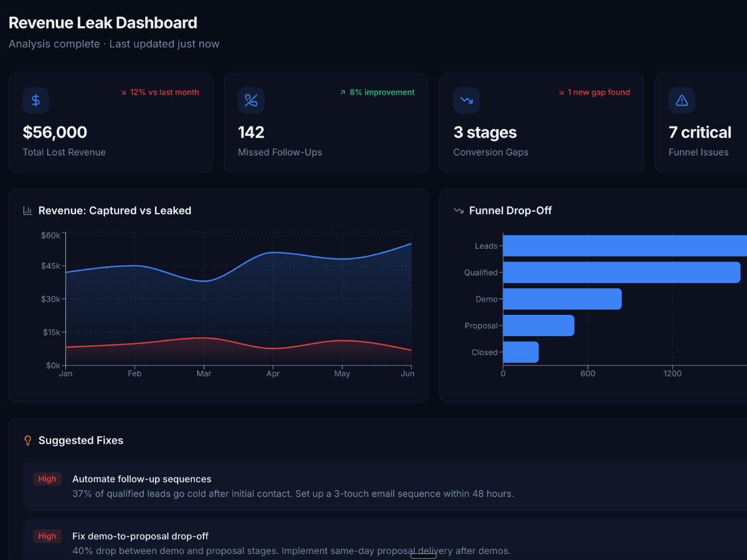The height and width of the screenshot is (560, 747).
Task: Select the drop-off arrow icon beside Funnel Drop-Off
Action: click(x=458, y=210)
